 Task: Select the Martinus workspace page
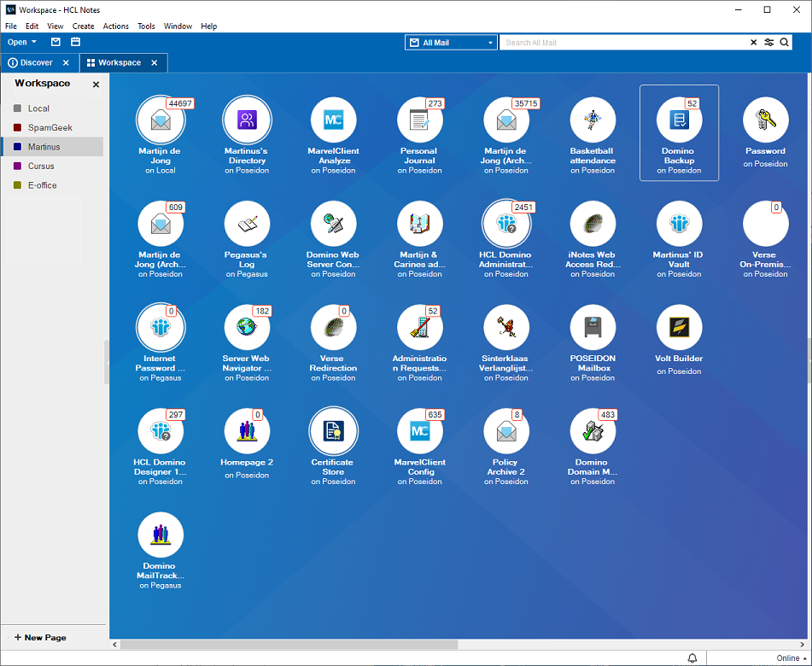point(52,147)
